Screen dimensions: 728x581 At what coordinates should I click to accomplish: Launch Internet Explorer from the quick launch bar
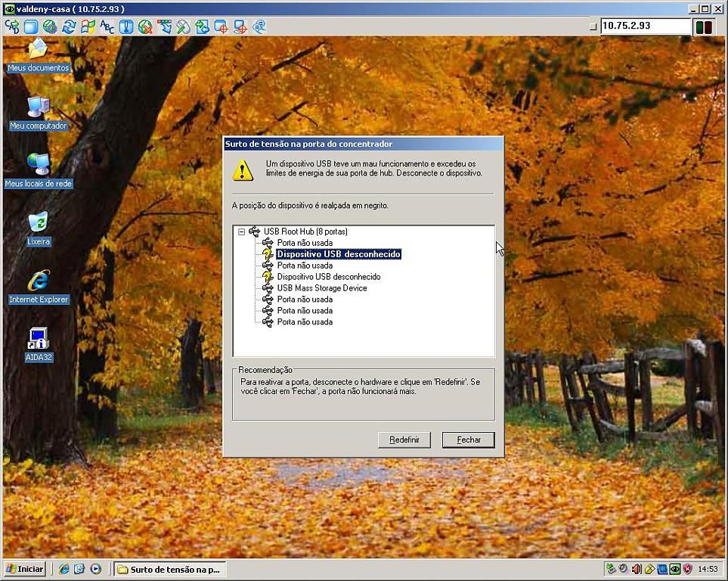click(x=64, y=569)
